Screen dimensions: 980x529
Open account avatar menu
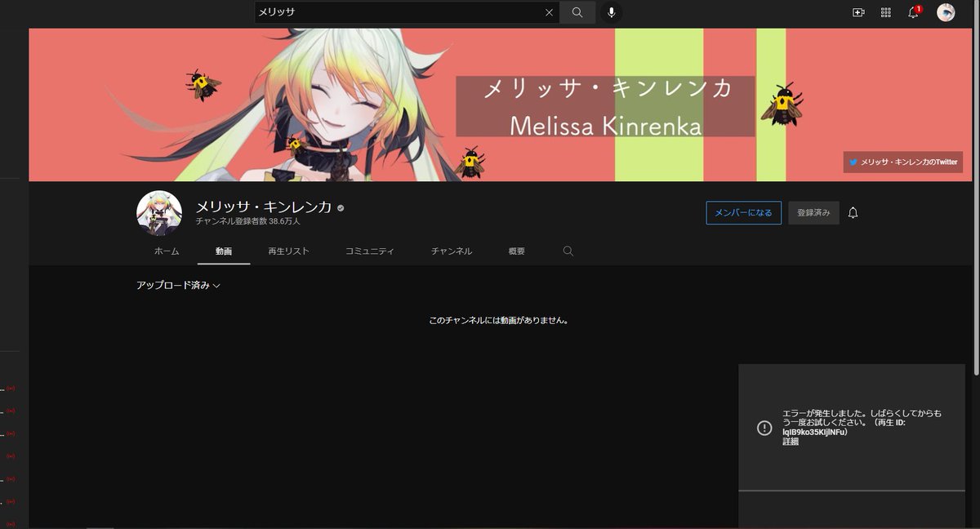click(x=946, y=12)
